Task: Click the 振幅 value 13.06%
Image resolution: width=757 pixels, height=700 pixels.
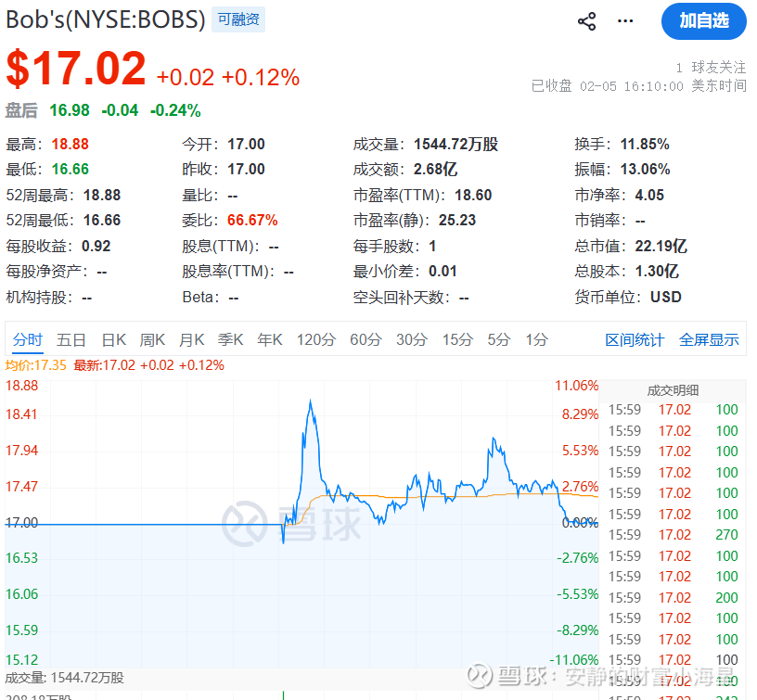Action: pyautogui.click(x=645, y=170)
